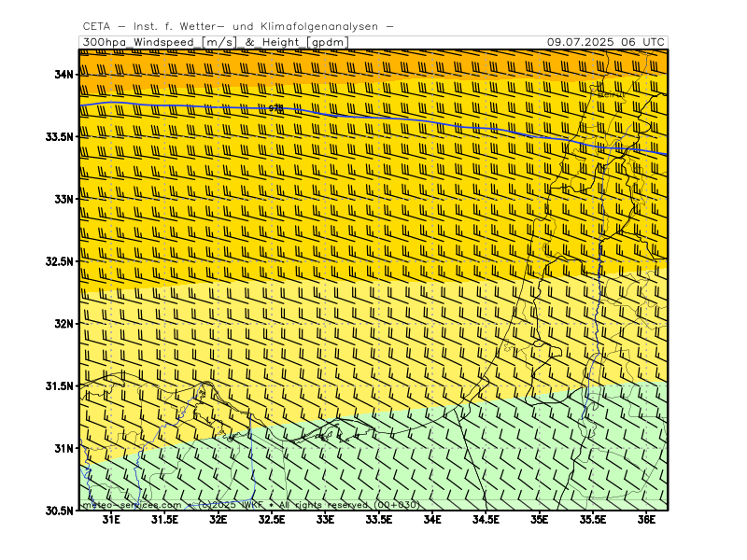This screenshot has height=560, width=747.
Task: Select the 300hpa Windspeed & Height chart title
Action: pos(216,42)
